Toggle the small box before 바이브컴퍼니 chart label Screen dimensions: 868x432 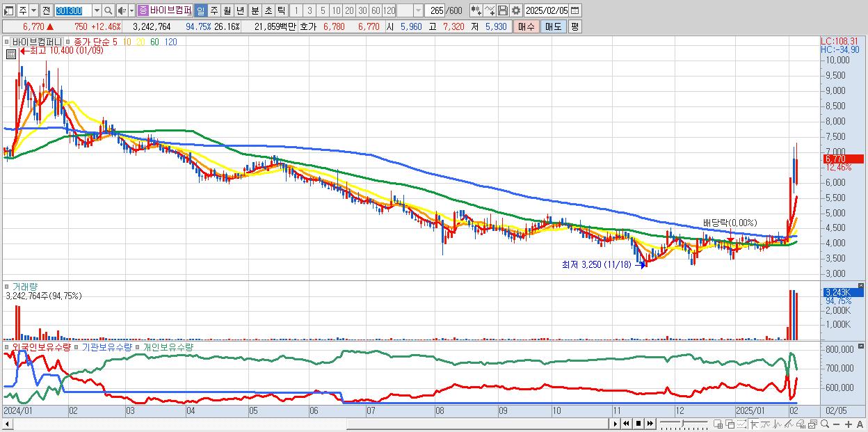tap(6, 42)
